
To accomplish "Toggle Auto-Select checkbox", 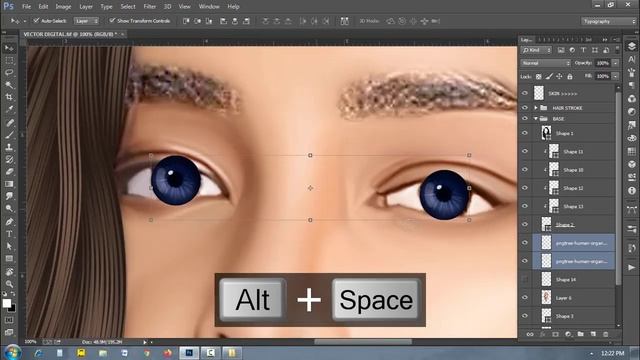I will tap(36, 20).
